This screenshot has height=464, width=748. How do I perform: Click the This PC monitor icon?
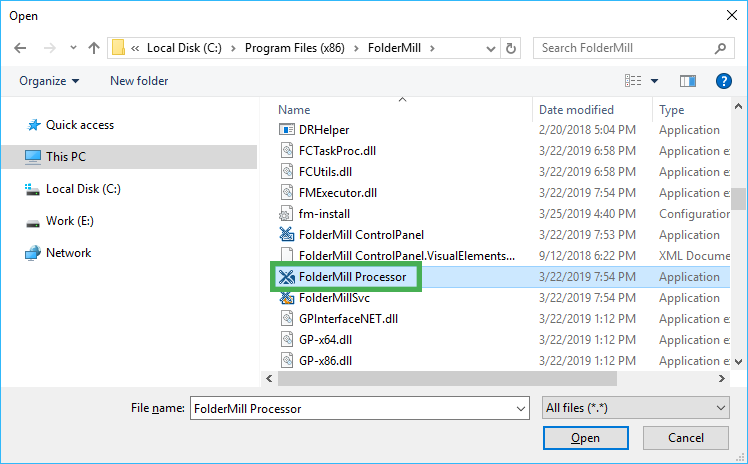click(33, 157)
